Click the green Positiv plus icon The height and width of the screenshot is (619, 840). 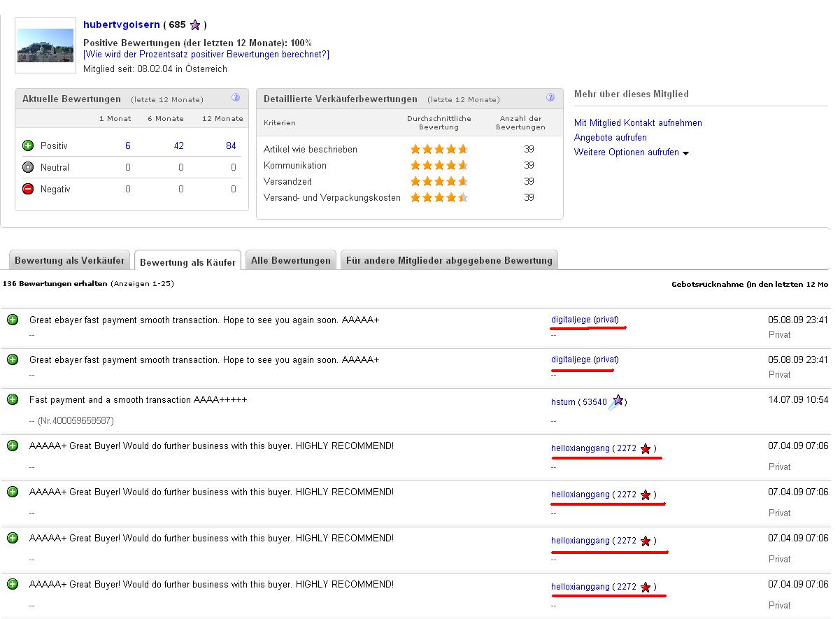[28, 145]
